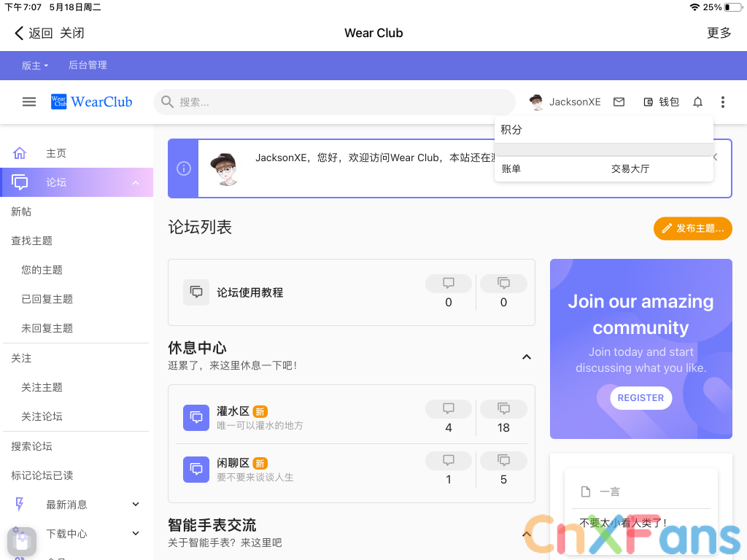Screen dimensions: 747x560
Task: Select 交易大厅 in wallet dropdown
Action: pyautogui.click(x=630, y=168)
